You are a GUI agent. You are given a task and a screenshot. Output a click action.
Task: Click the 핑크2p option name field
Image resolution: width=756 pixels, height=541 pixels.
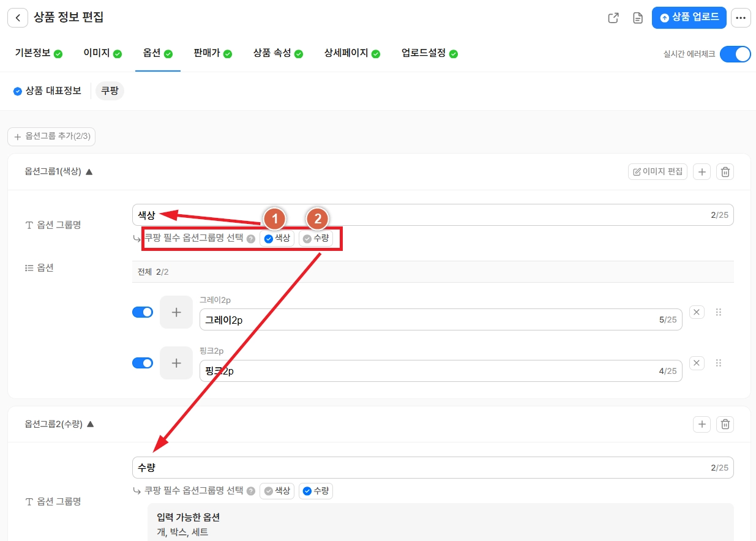(x=441, y=371)
